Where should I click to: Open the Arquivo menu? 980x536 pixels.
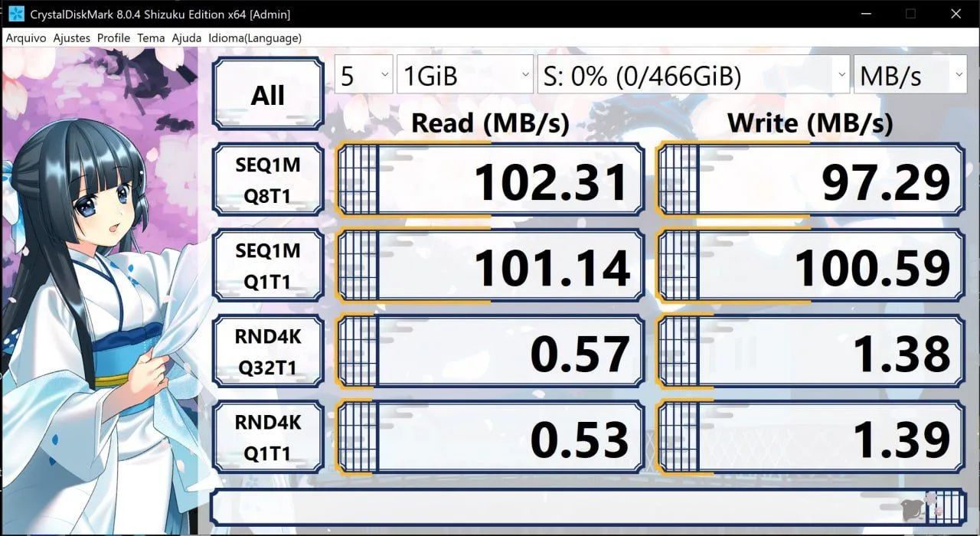pos(26,38)
